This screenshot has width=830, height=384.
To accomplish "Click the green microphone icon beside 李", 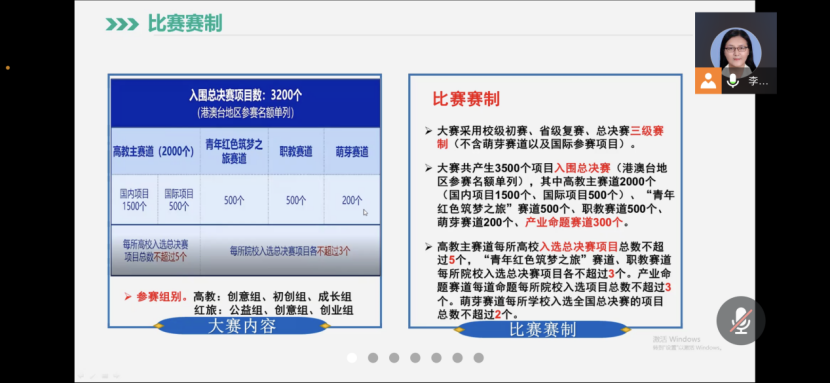I will coord(733,81).
